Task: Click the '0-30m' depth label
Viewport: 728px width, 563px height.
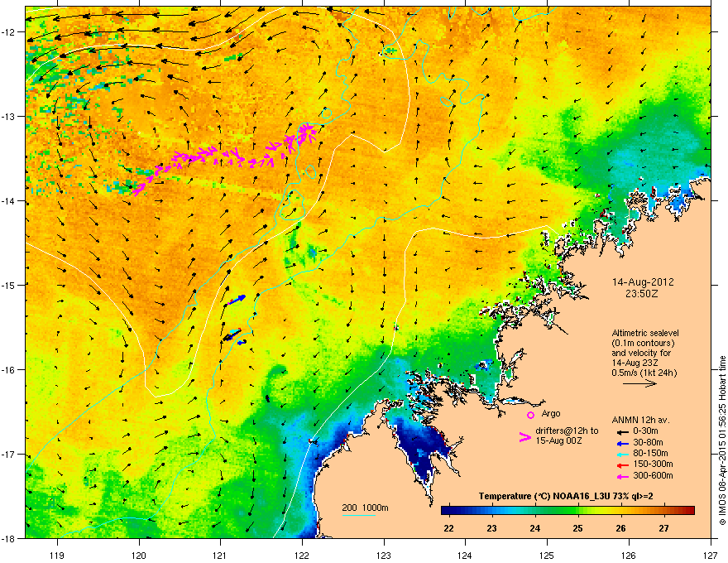Action: point(645,431)
